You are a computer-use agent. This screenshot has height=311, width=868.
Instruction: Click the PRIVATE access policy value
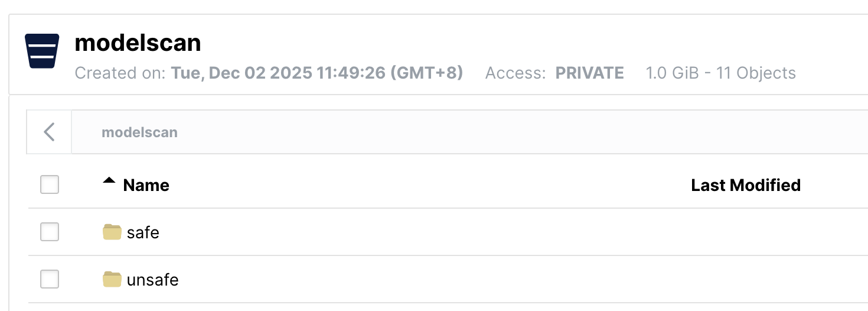pos(589,73)
